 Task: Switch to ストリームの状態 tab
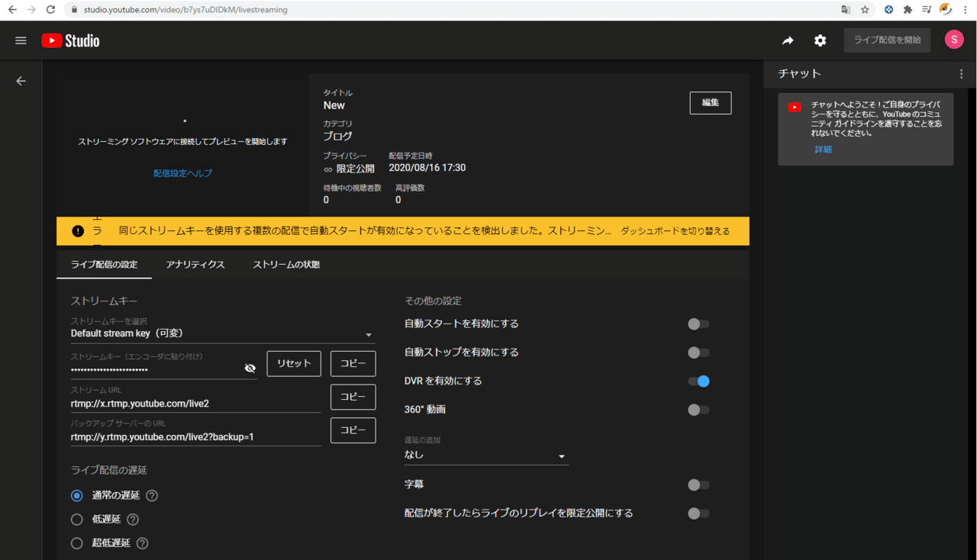[x=286, y=265]
